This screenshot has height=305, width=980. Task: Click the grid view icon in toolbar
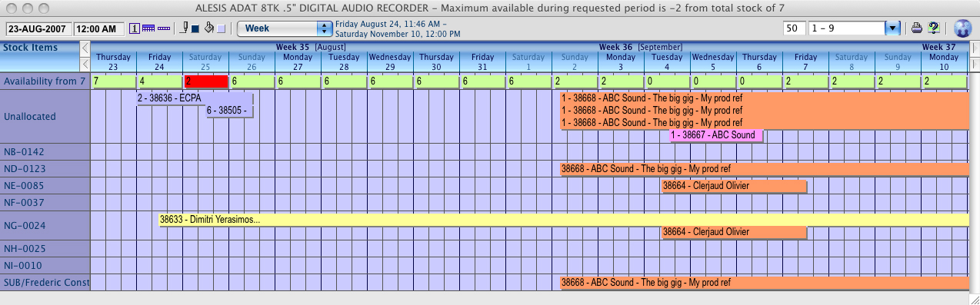coord(148,28)
